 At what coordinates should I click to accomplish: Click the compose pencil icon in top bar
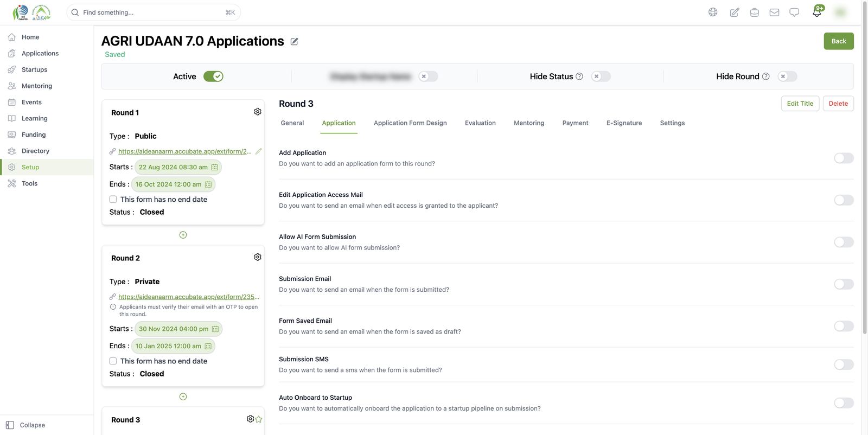734,12
